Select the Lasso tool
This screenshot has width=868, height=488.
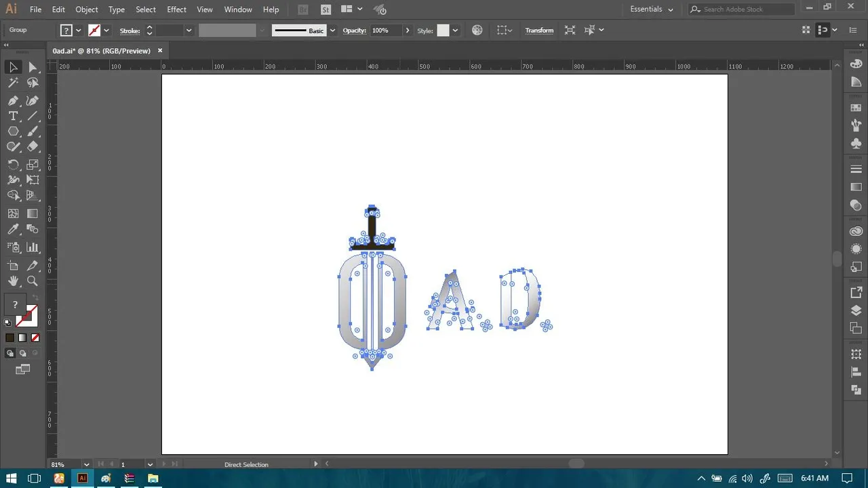point(33,83)
